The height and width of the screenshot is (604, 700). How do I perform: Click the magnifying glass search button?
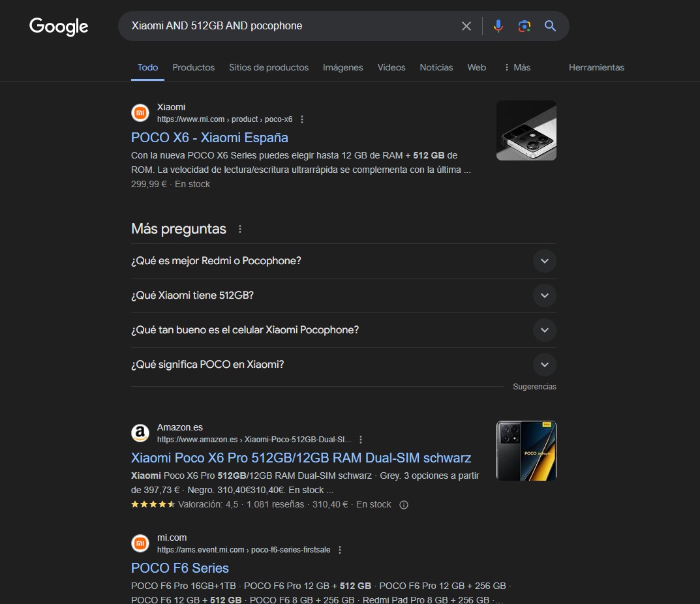click(x=550, y=26)
